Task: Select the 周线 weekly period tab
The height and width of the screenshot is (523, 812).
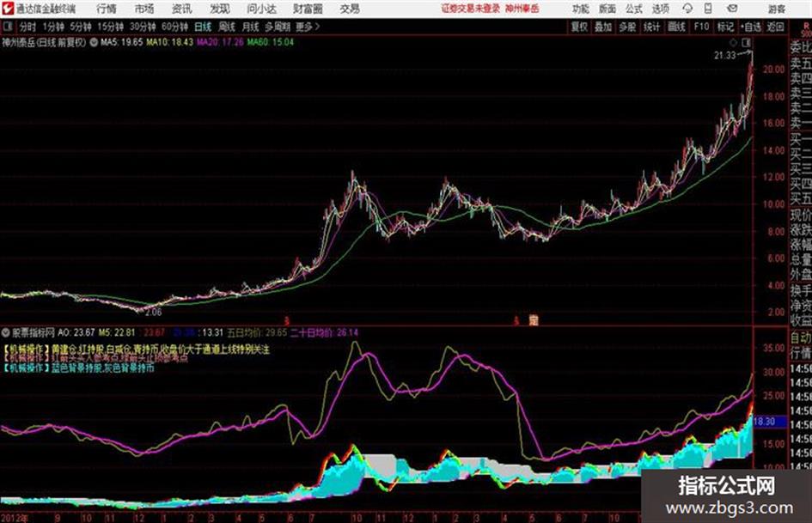Action: click(x=227, y=27)
